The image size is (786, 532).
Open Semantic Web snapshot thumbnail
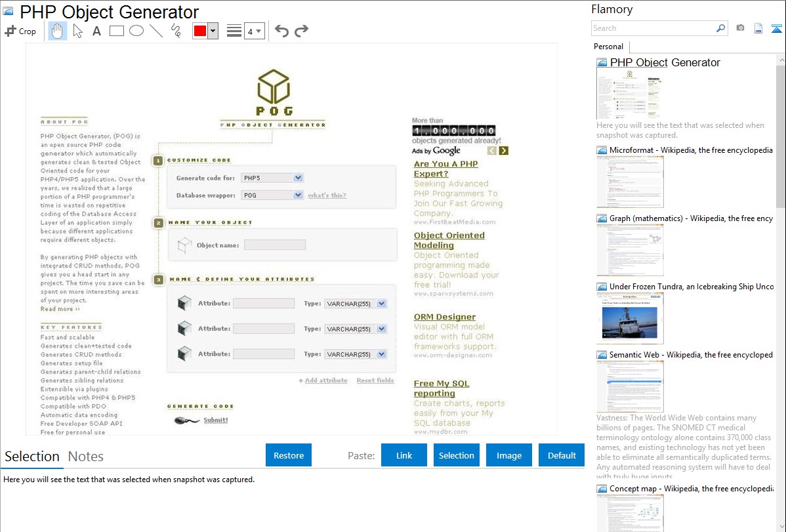tap(630, 386)
